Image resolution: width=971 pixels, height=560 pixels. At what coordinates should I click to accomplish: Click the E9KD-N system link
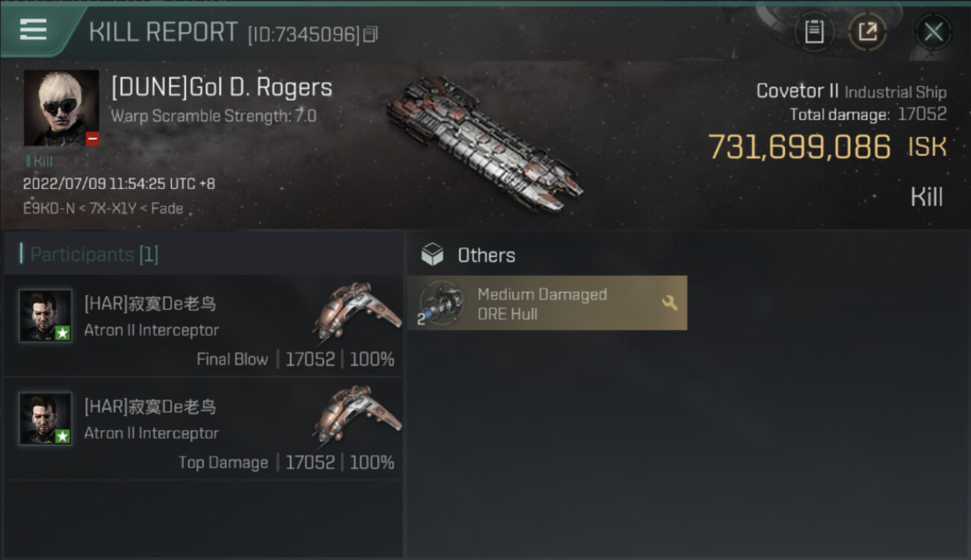pos(49,209)
